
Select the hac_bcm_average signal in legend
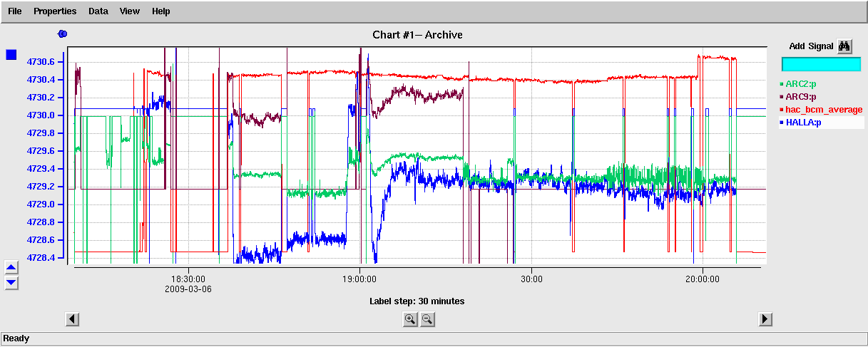(822, 110)
